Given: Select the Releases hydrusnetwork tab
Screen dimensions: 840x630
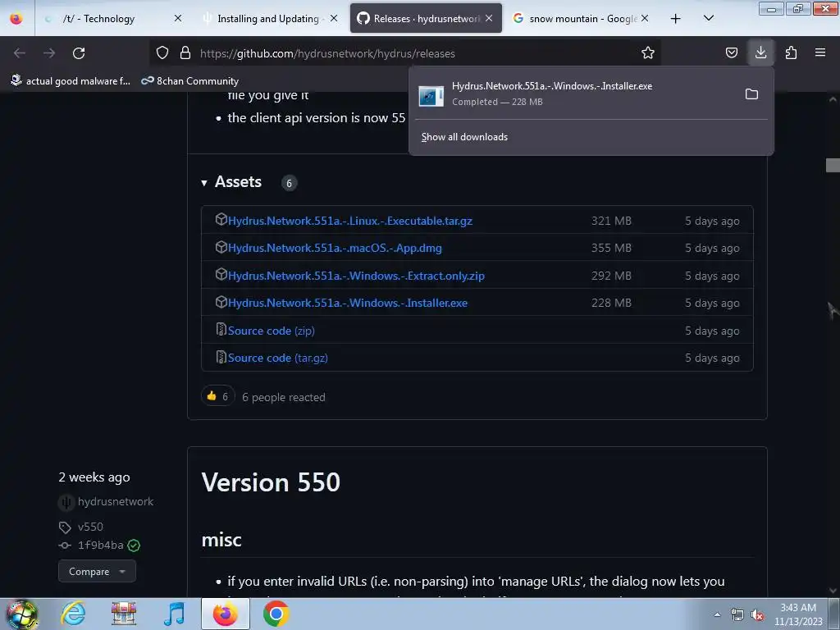Looking at the screenshot, I should point(426,18).
